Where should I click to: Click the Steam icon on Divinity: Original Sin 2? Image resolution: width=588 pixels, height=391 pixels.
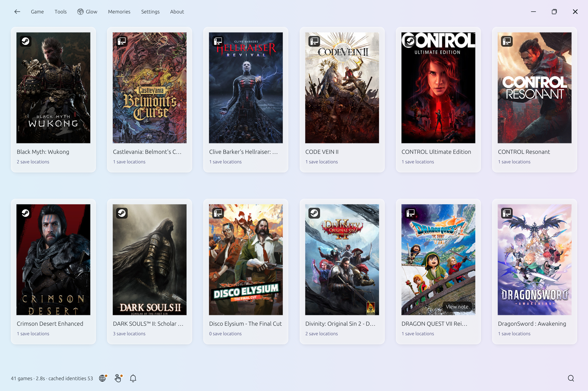(x=314, y=213)
